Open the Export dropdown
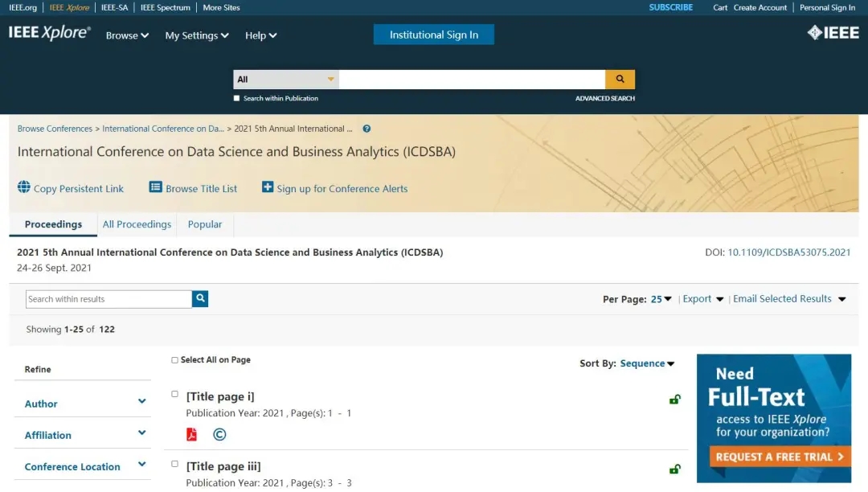Image resolution: width=868 pixels, height=492 pixels. point(703,299)
